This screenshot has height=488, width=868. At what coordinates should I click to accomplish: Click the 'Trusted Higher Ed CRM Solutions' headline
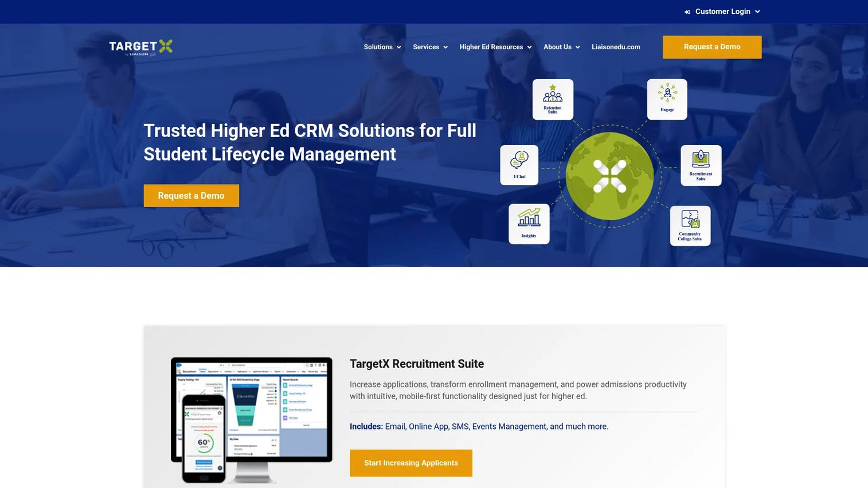click(x=310, y=142)
